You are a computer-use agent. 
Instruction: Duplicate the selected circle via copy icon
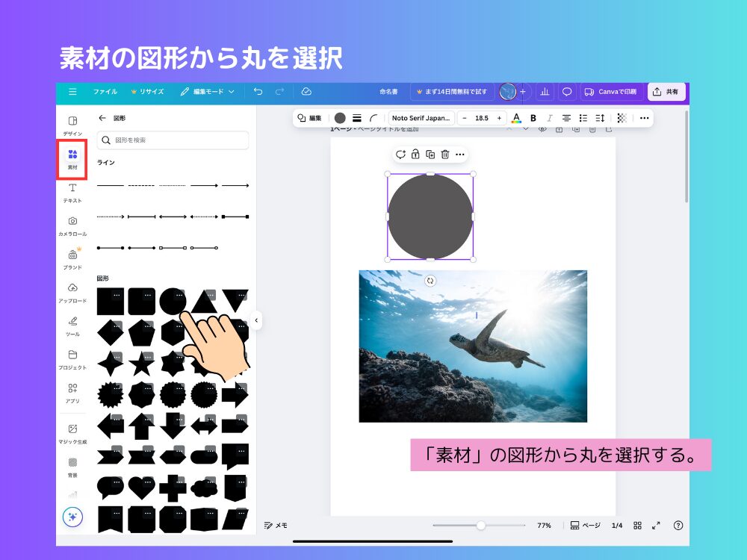point(429,155)
